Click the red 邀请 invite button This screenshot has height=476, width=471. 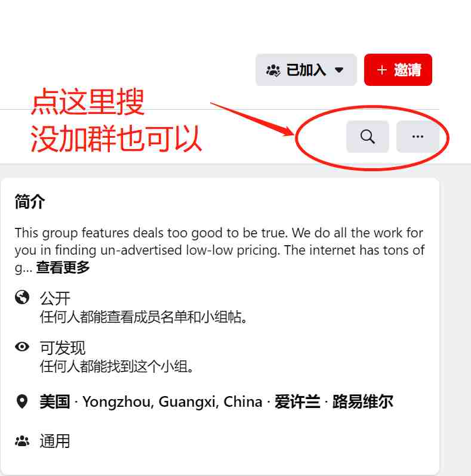tap(398, 70)
